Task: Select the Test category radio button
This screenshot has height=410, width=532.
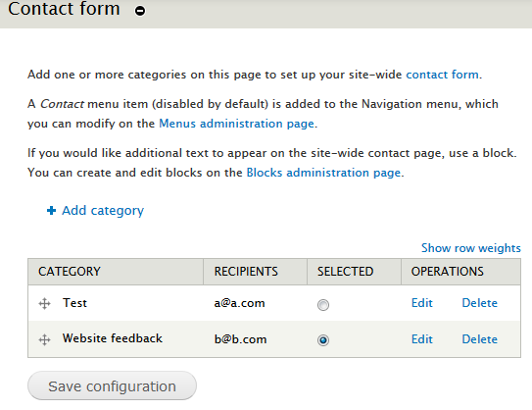Action: tap(323, 305)
